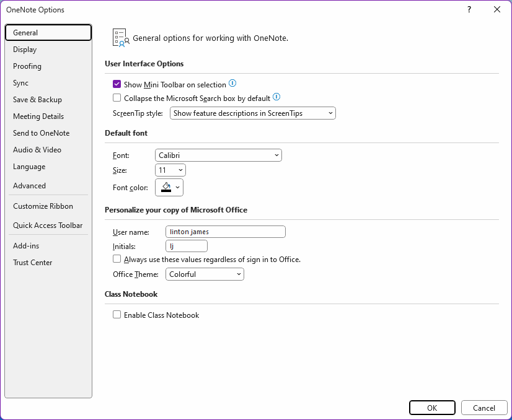This screenshot has height=420, width=512.
Task: Open the Office Theme dropdown
Action: (x=205, y=274)
